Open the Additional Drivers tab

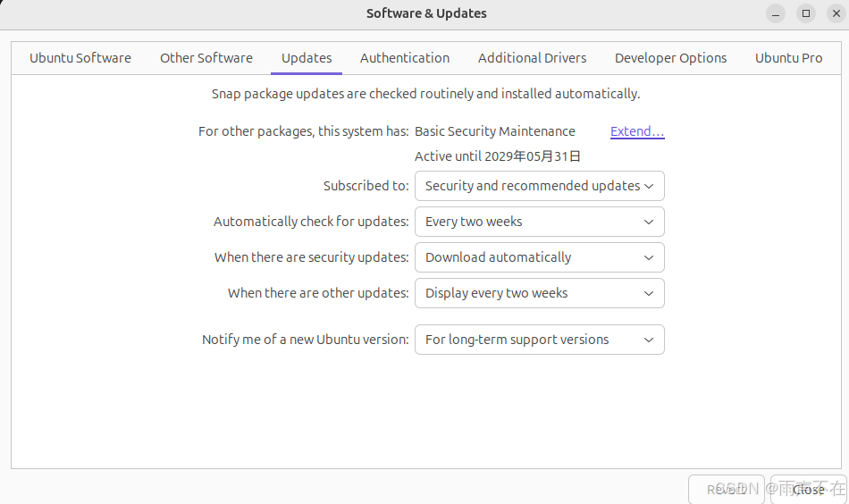(x=533, y=58)
